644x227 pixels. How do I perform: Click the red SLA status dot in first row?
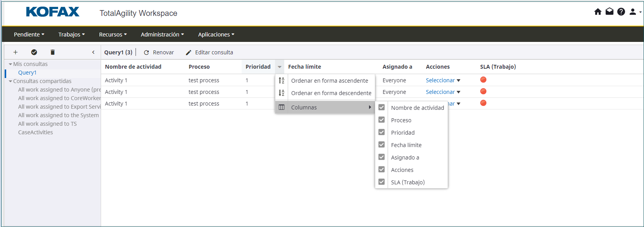(483, 80)
